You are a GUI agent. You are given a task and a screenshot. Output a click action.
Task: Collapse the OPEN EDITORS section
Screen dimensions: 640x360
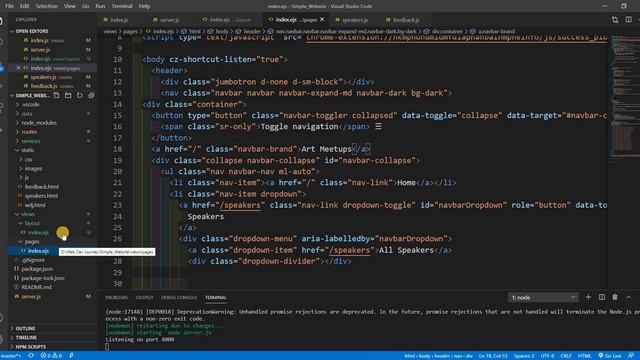52,31
